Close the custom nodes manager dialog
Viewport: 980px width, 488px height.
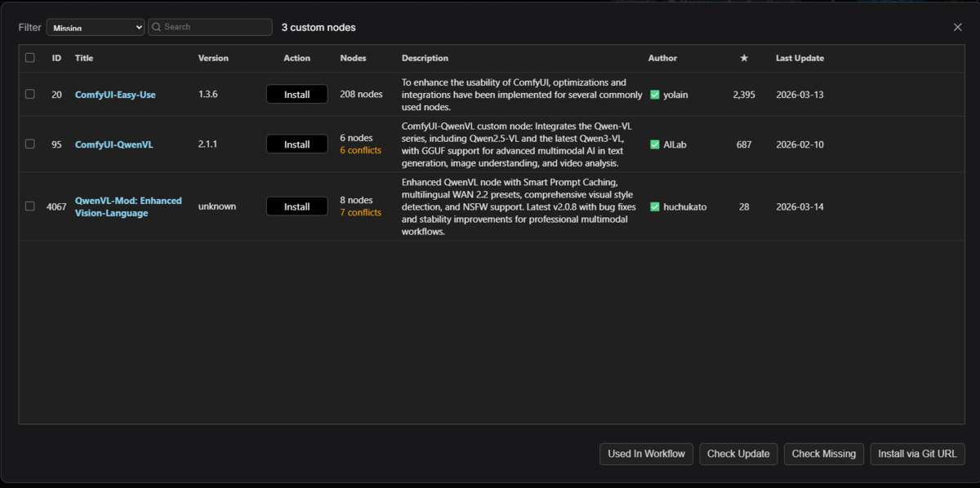[x=958, y=27]
